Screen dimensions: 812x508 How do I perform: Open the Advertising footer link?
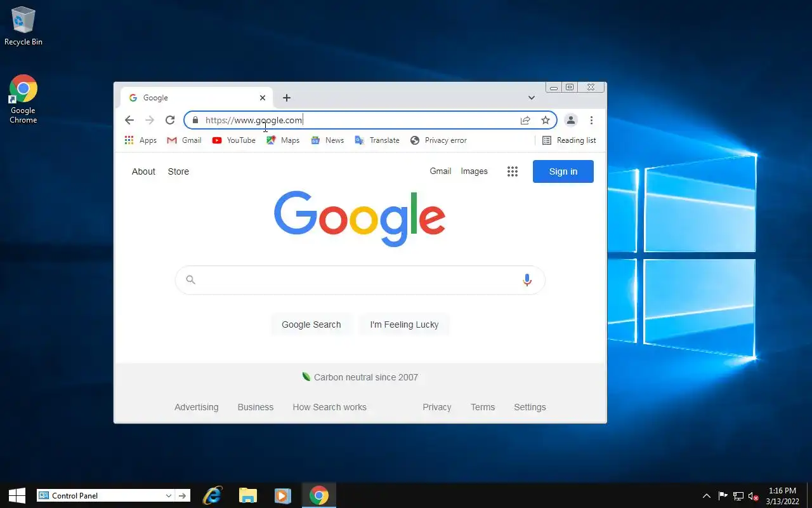point(196,407)
